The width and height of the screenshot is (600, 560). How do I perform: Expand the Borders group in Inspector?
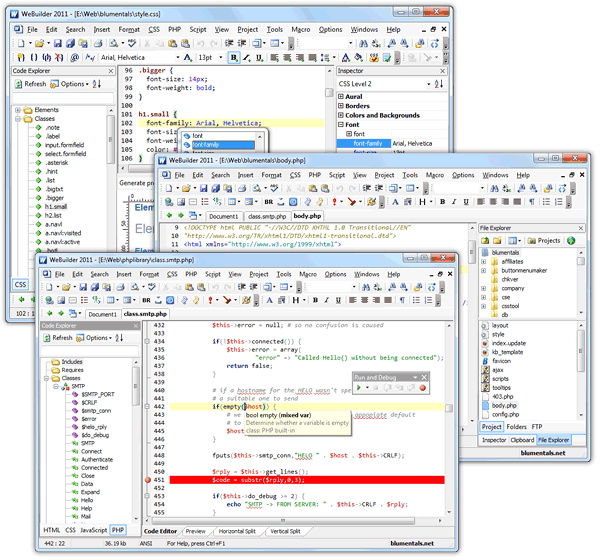pos(340,106)
